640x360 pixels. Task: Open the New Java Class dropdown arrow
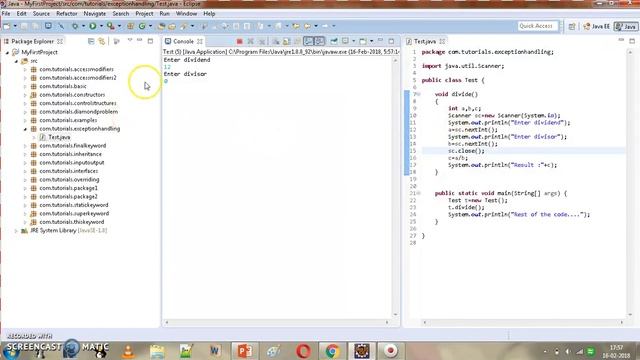click(x=150, y=26)
